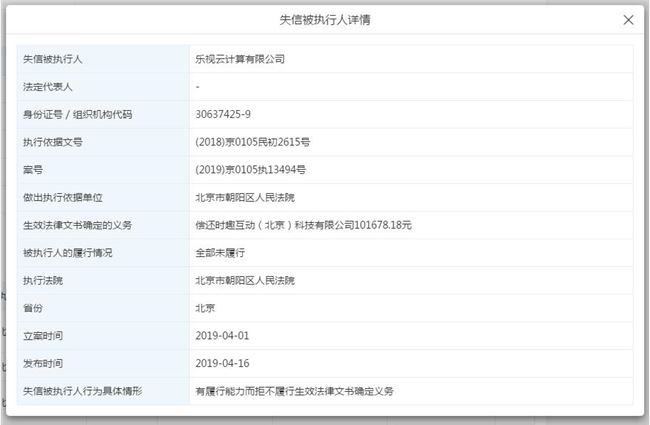The height and width of the screenshot is (425, 650).
Task: Click the 做出执行依据单位 label
Action: coord(63,197)
